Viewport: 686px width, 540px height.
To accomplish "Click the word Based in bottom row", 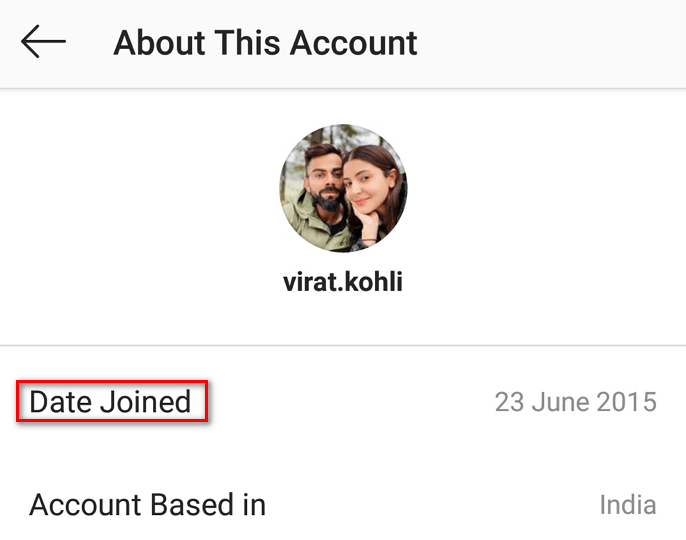I will coord(192,505).
